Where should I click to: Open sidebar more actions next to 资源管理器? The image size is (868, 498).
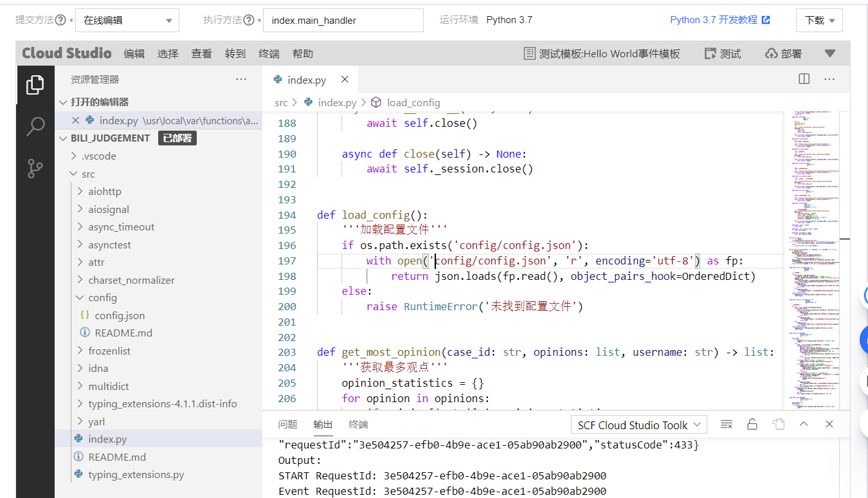pyautogui.click(x=241, y=78)
